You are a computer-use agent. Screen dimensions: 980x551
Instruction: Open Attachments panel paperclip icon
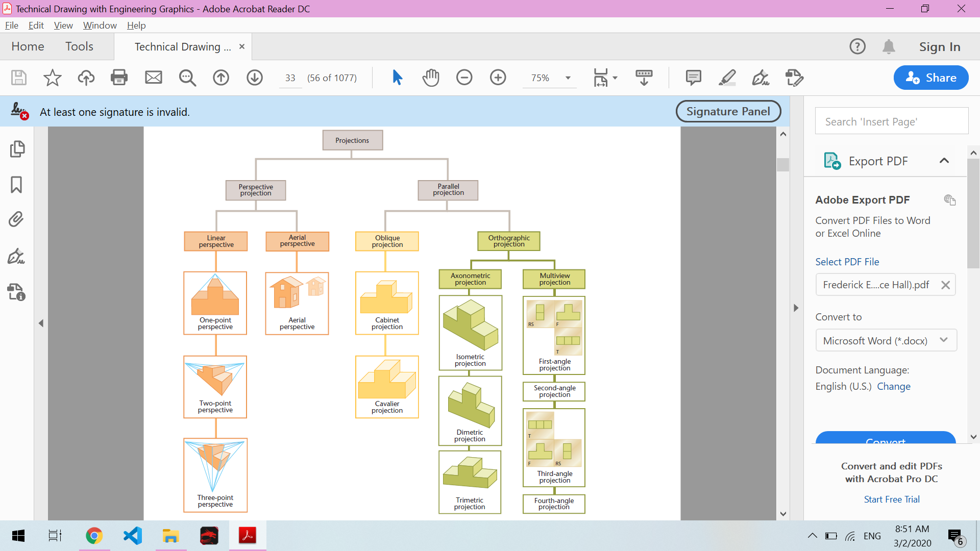pyautogui.click(x=16, y=219)
